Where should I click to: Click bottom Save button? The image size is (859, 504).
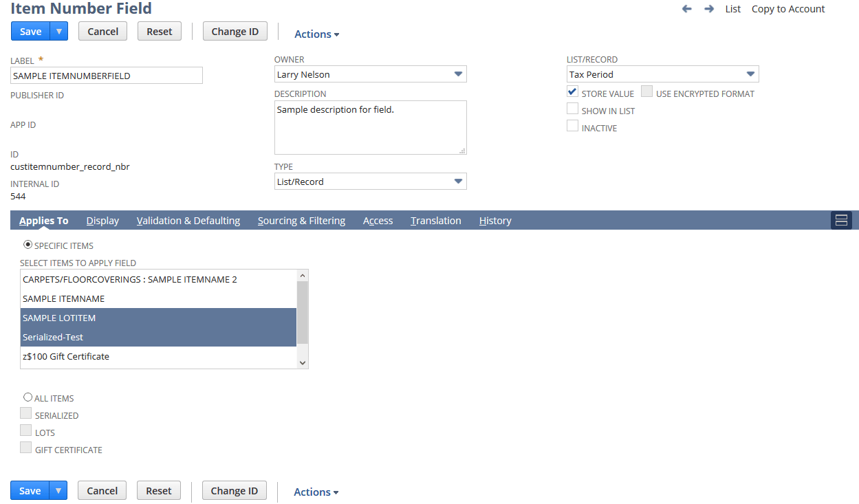coord(30,491)
